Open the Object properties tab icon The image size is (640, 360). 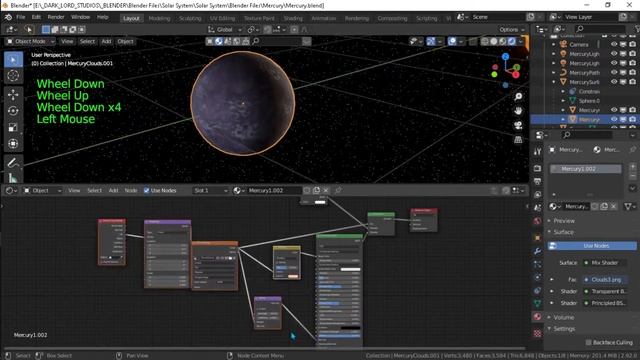[538, 238]
